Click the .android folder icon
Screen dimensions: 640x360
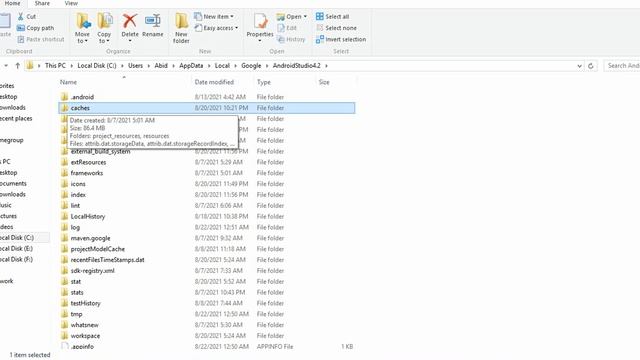(x=64, y=97)
